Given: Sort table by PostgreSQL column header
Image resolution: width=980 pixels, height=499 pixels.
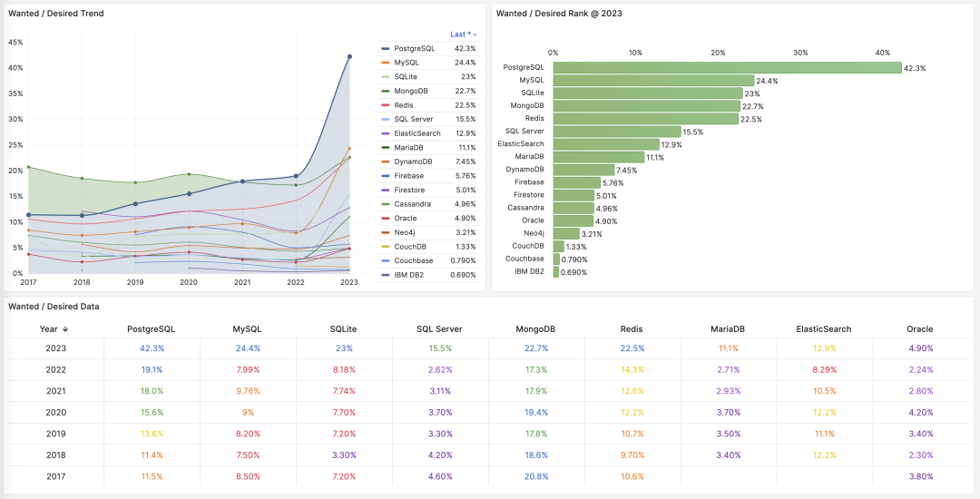Looking at the screenshot, I should 151,329.
